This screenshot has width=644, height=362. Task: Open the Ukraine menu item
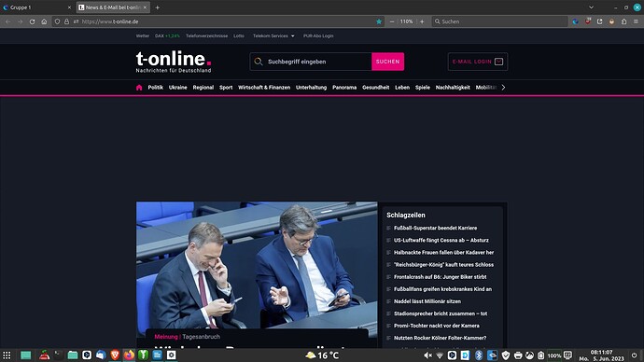click(178, 88)
